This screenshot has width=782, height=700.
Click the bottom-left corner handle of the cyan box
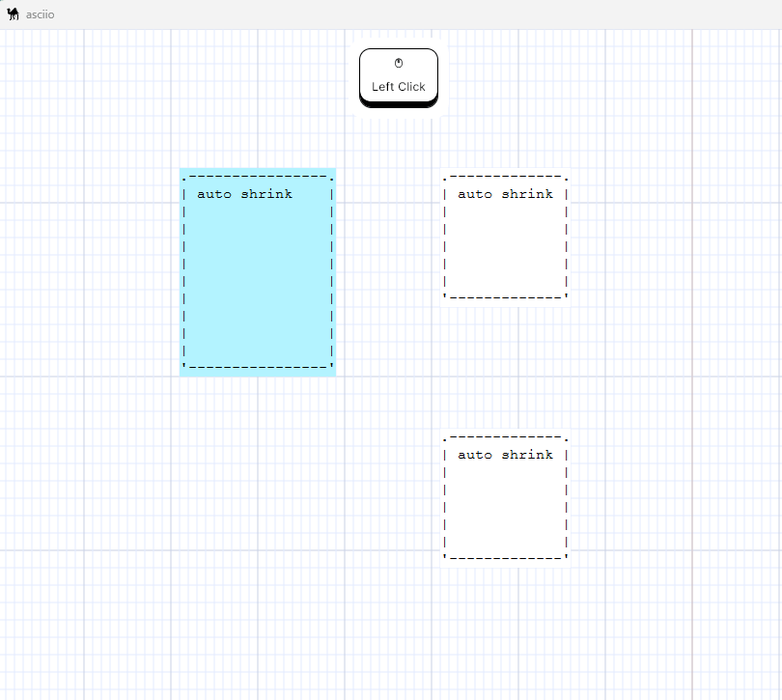click(x=182, y=367)
